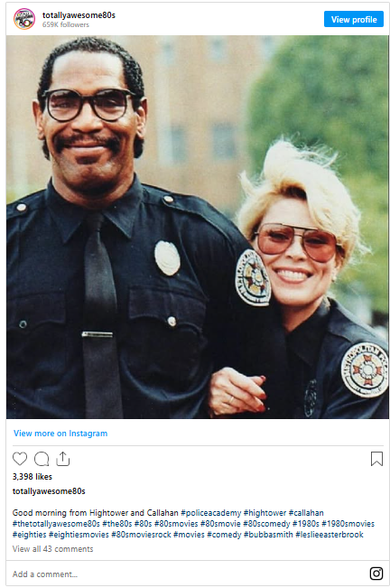Image resolution: width=390 pixels, height=588 pixels.
Task: Open the #bubbasmith hashtag
Action: pos(268,535)
